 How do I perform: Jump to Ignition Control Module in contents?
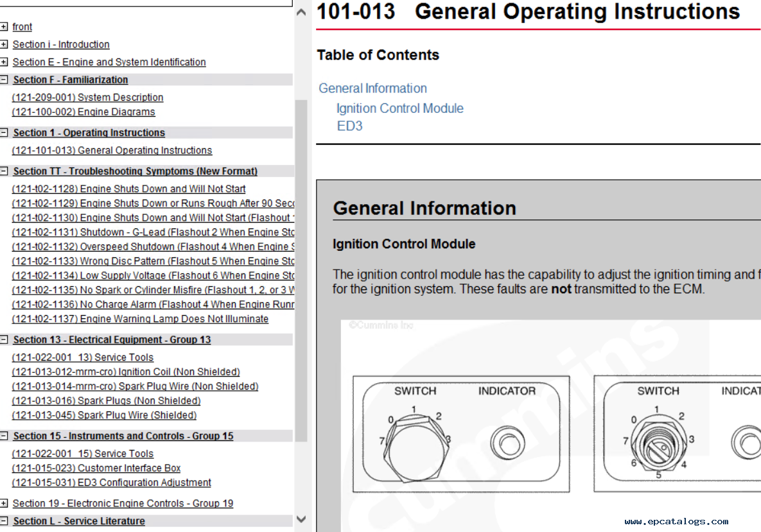400,108
